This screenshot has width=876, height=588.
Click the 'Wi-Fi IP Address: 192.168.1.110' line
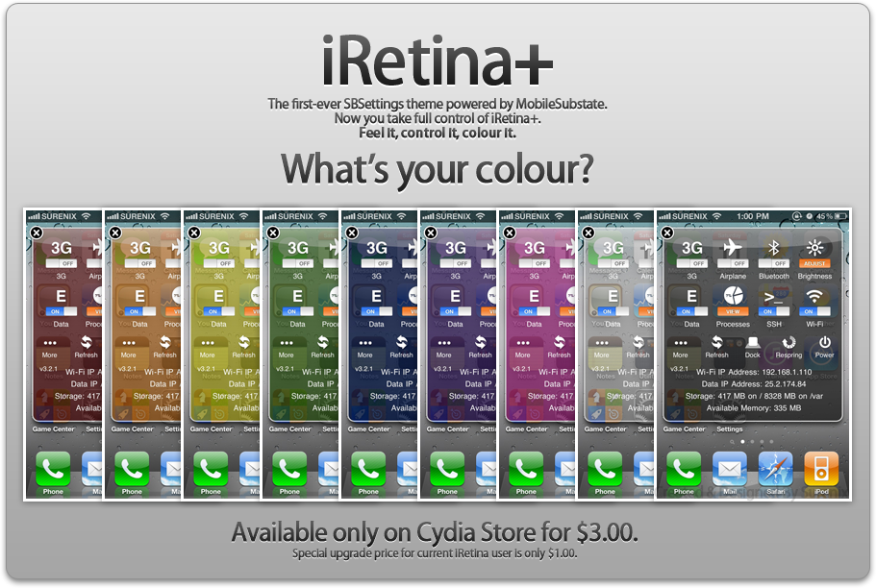coord(754,371)
